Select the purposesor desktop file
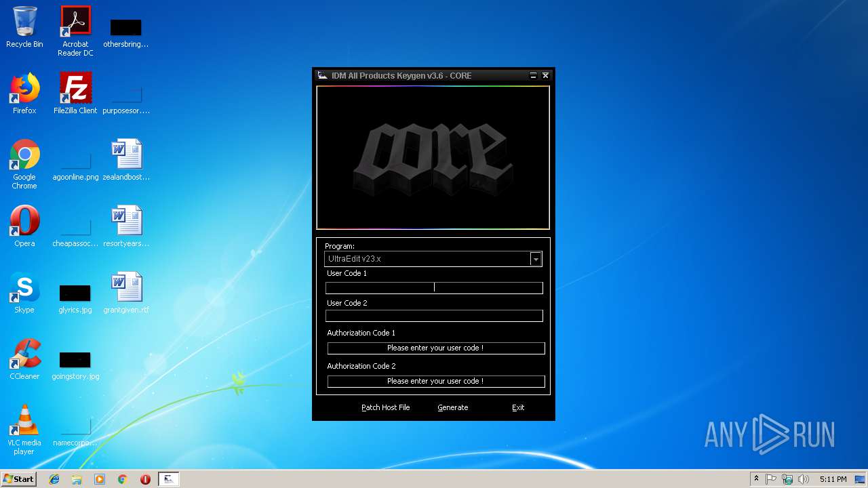This screenshot has width=868, height=488. click(125, 98)
